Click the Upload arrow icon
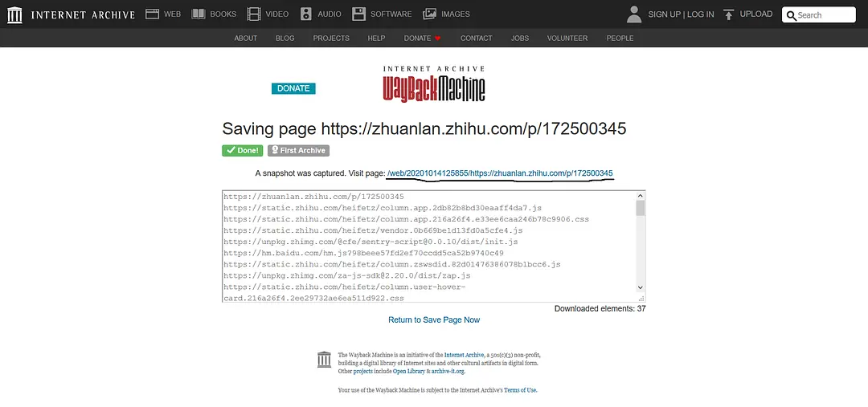This screenshot has width=868, height=407. (728, 14)
